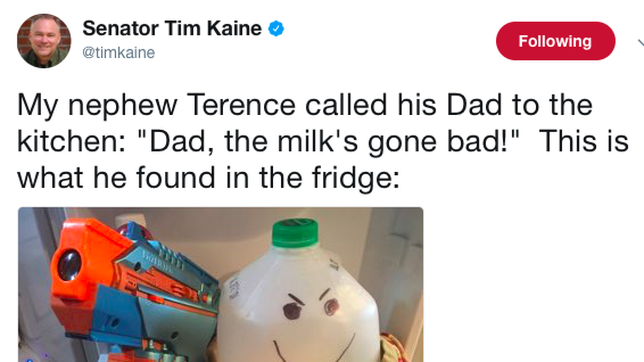Open the @timkaine handle link

118,53
